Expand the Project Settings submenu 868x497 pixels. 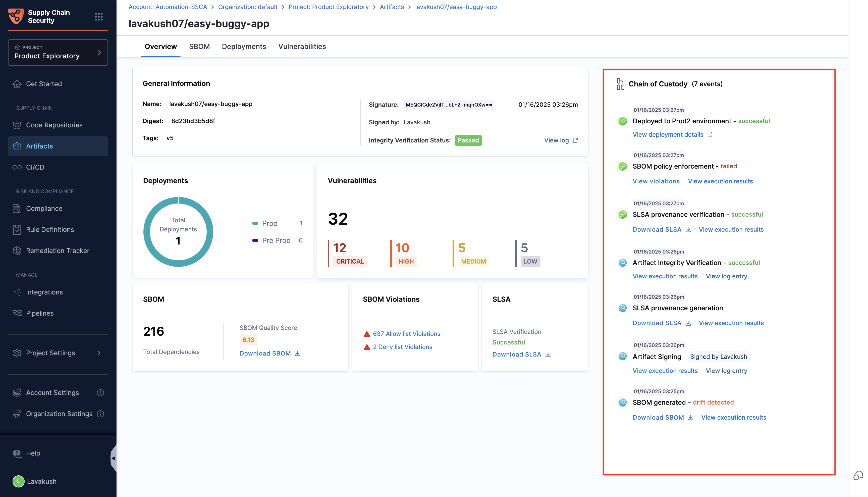pyautogui.click(x=99, y=353)
